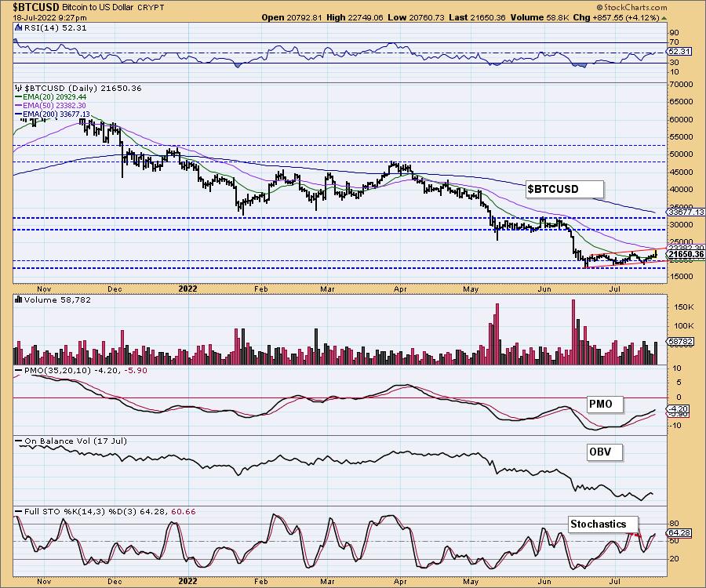Screen dimensions: 706x588
Task: Click the PMO annotation box
Action: pyautogui.click(x=605, y=404)
